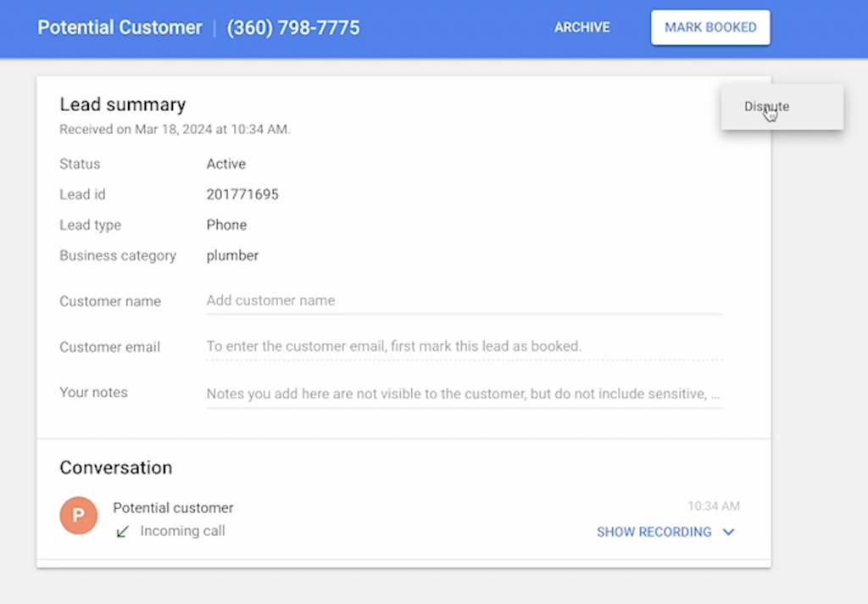The width and height of the screenshot is (868, 604).
Task: Select Dispute from the popup menu
Action: [x=782, y=106]
